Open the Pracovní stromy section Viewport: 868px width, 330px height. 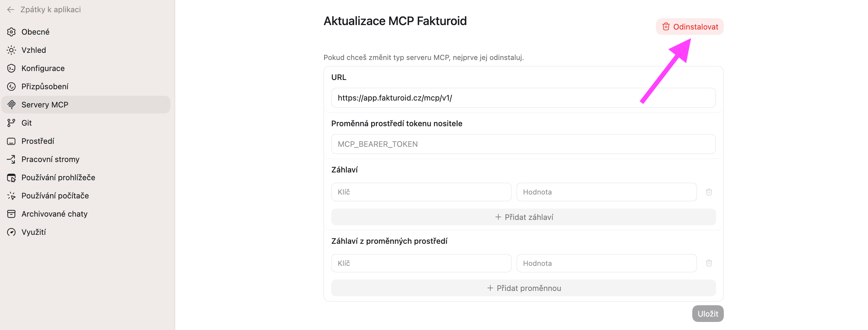point(50,159)
